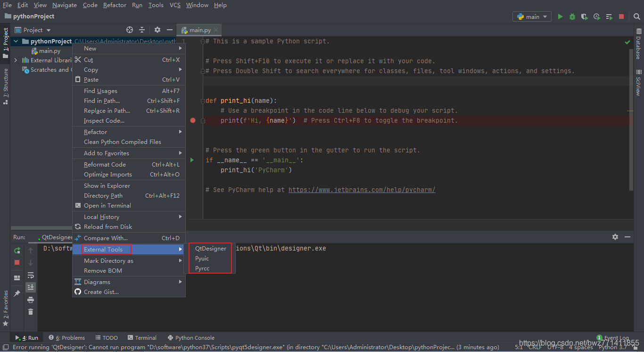Open Project panel settings gear

point(157,30)
